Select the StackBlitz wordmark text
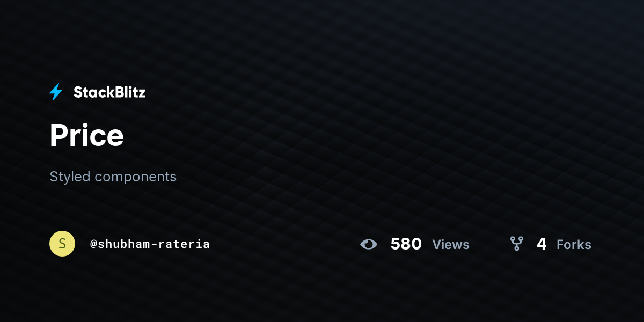 109,92
